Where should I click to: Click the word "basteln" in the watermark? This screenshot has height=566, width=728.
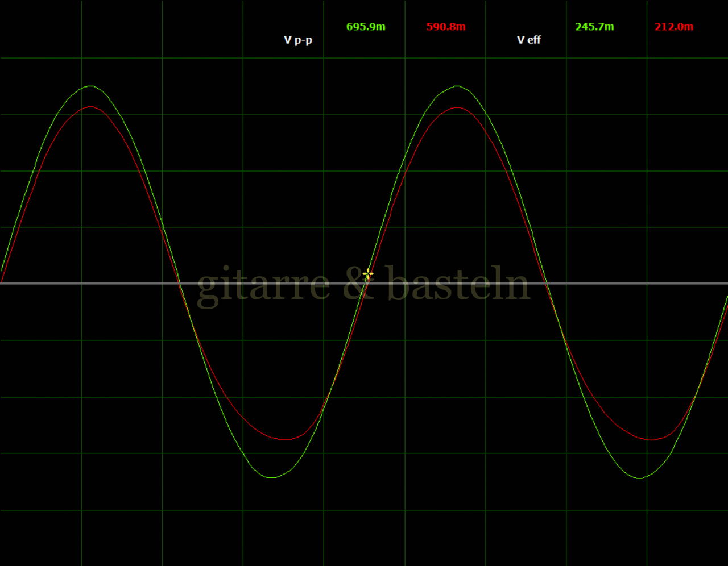pos(458,283)
